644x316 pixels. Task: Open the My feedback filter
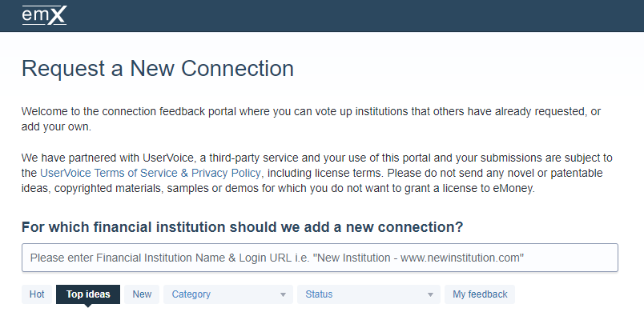pos(480,294)
